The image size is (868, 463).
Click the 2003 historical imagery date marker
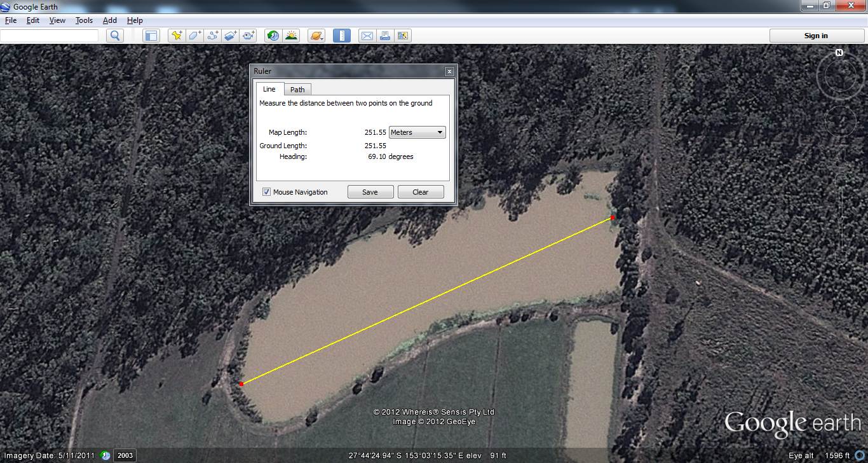[x=125, y=455]
